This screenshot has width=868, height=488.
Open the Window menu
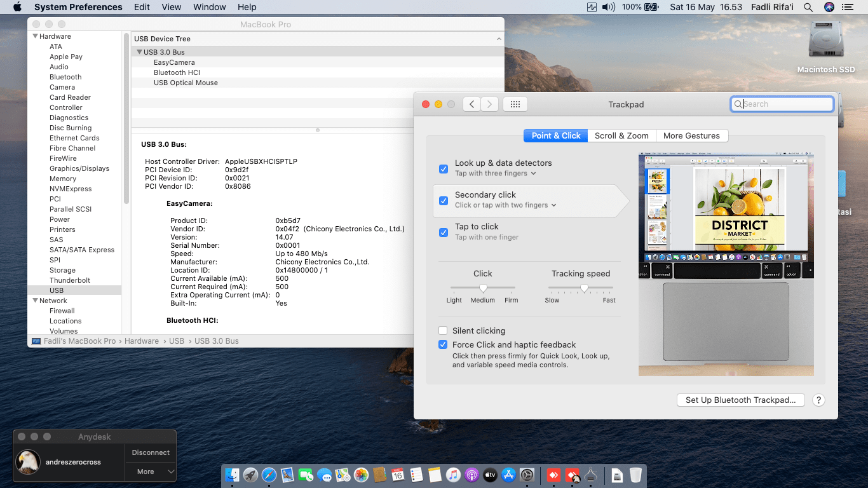point(210,7)
